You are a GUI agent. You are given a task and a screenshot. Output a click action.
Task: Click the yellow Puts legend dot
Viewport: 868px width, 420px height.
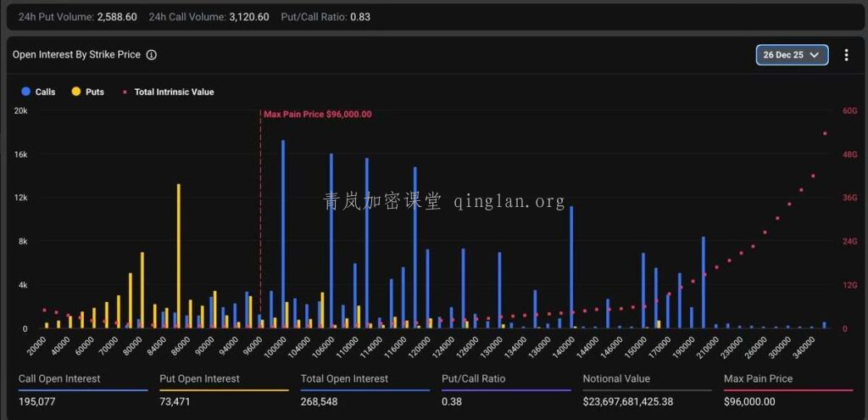(76, 92)
